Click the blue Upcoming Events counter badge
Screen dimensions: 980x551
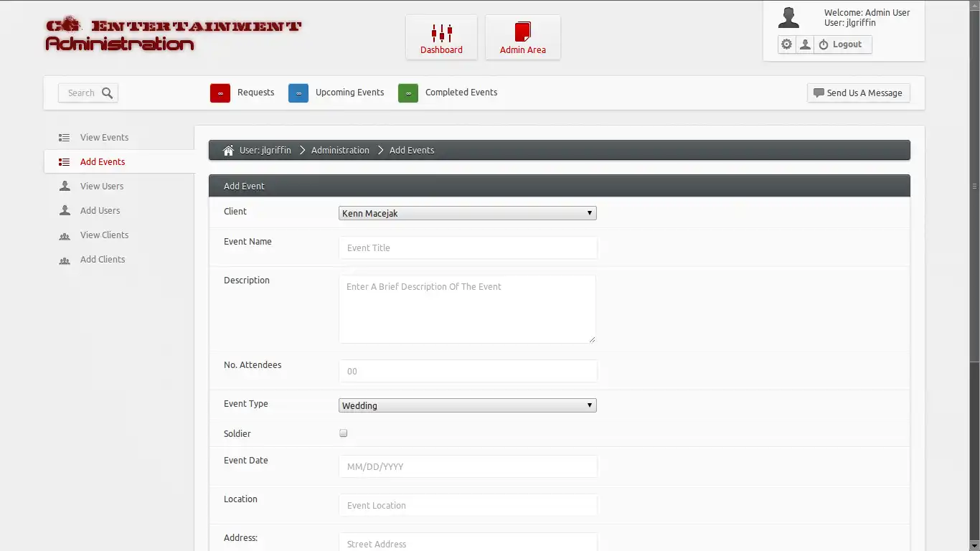click(298, 93)
